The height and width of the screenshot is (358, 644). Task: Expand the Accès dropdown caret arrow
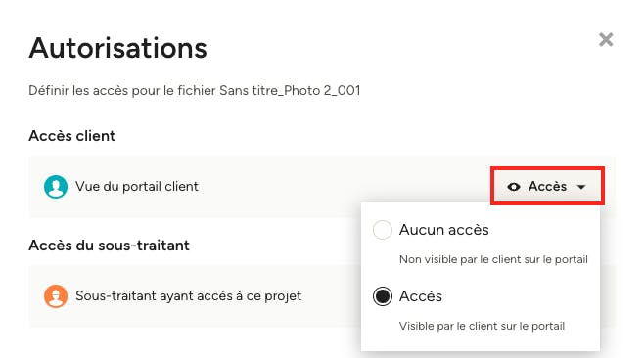point(581,187)
